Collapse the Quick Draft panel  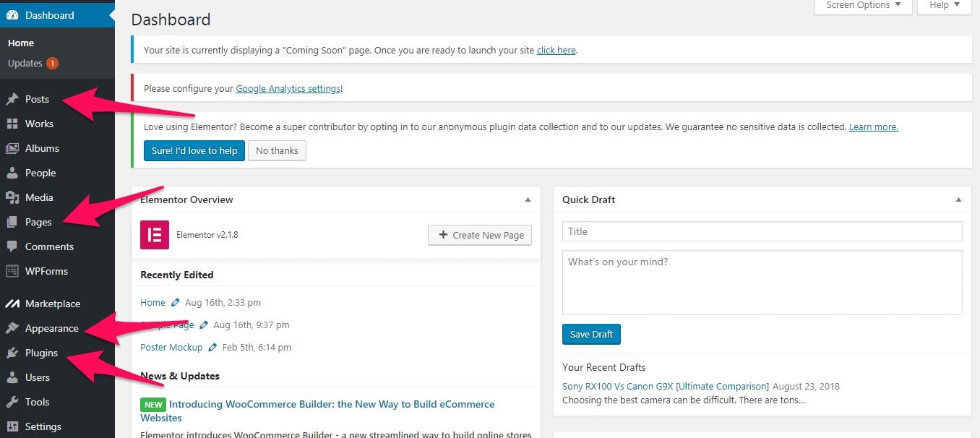(x=959, y=199)
